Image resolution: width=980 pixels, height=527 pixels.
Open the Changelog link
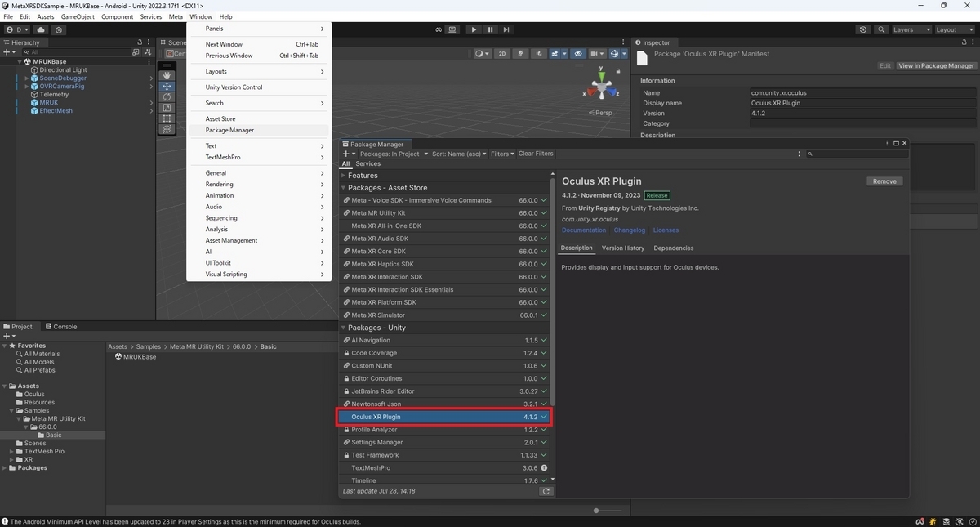[630, 230]
